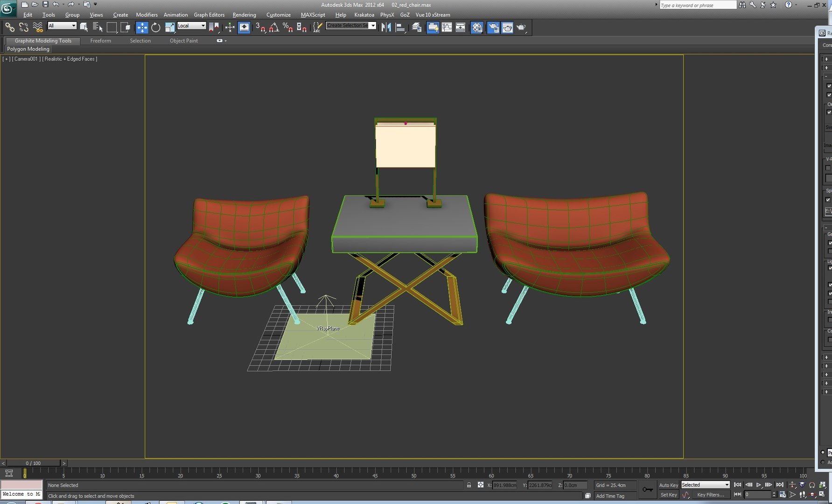Open the Local reference coordinate dropdown
This screenshot has width=832, height=504.
point(191,26)
